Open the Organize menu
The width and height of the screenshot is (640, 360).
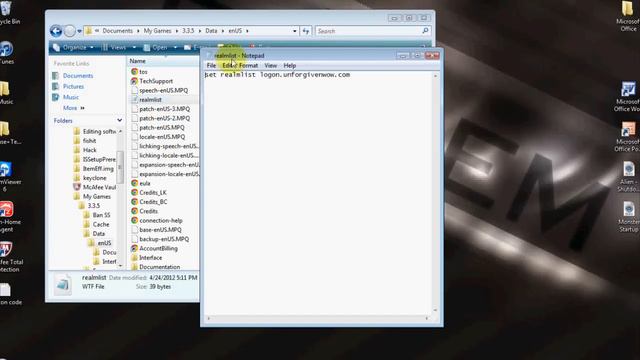(x=73, y=47)
